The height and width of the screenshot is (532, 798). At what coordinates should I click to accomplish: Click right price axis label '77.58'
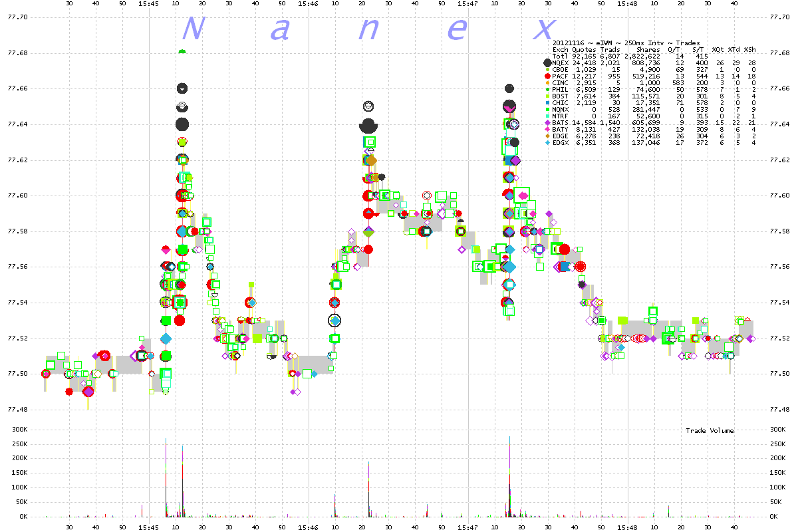point(780,231)
